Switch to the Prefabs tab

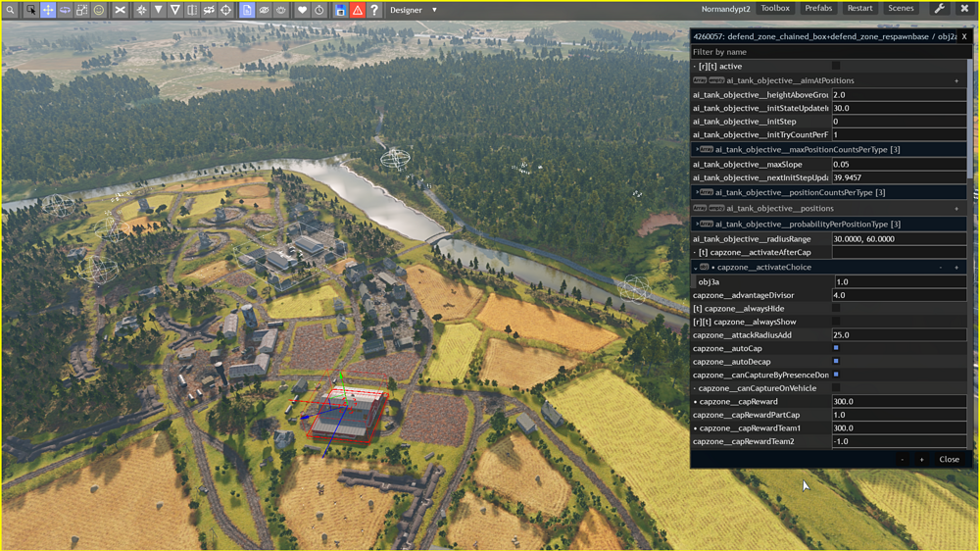tap(818, 9)
